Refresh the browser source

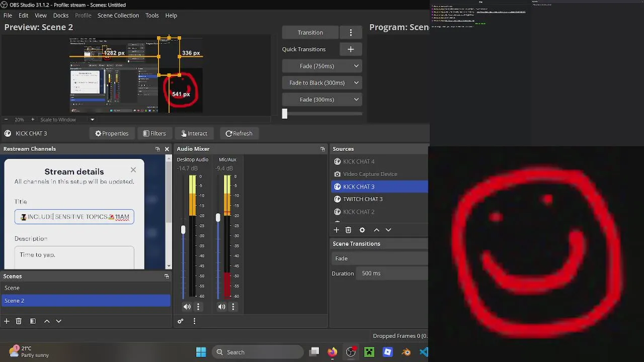click(239, 133)
